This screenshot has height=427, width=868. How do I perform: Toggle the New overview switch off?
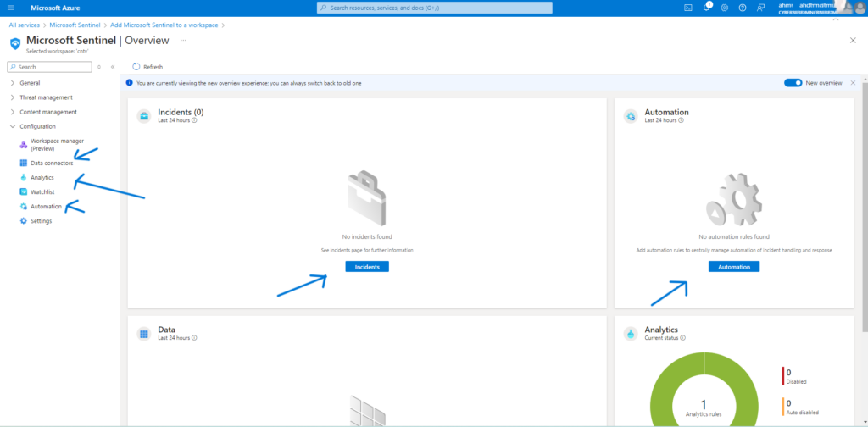coord(793,83)
